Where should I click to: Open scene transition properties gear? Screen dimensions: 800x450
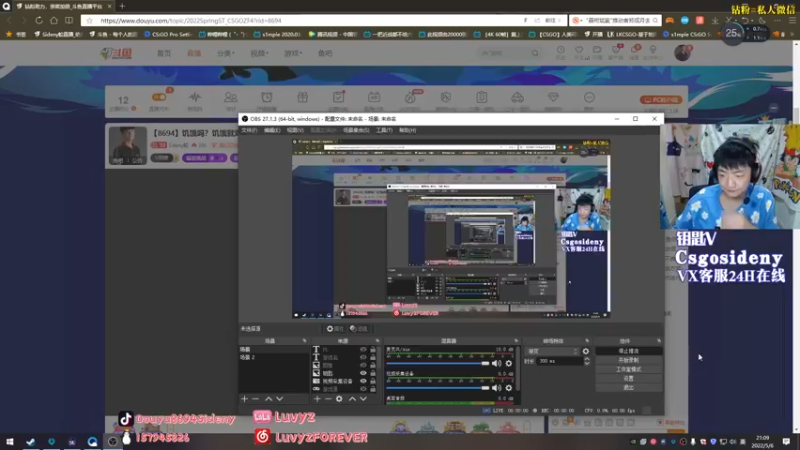[x=586, y=351]
